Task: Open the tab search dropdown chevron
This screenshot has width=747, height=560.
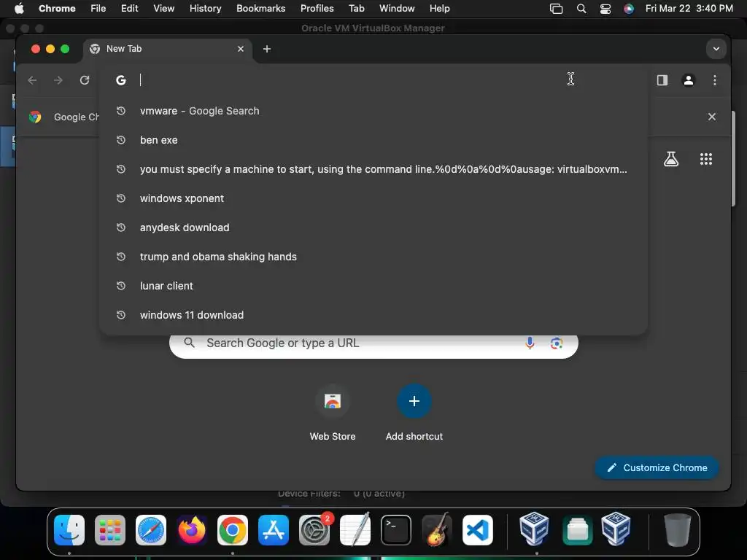Action: click(716, 49)
